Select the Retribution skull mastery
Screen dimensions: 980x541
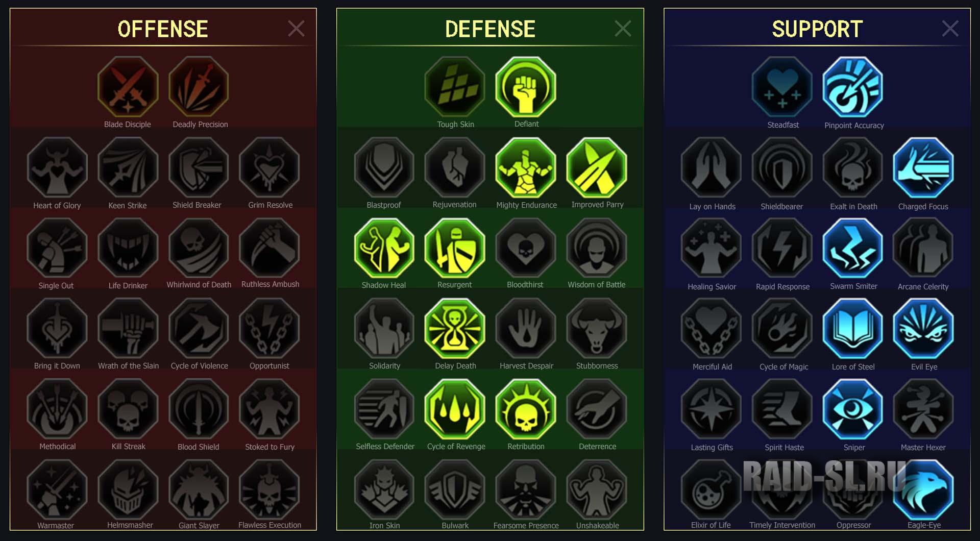tap(526, 409)
